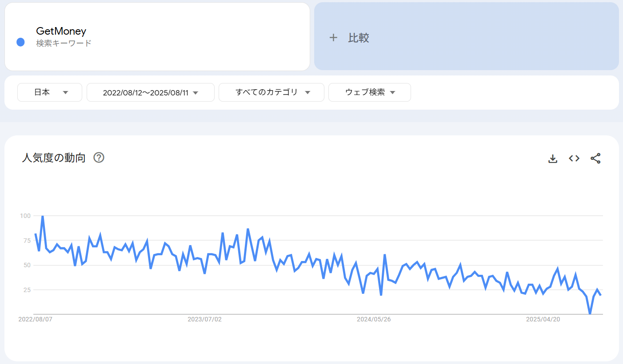Click the 人気度の動向 heading

coord(54,158)
